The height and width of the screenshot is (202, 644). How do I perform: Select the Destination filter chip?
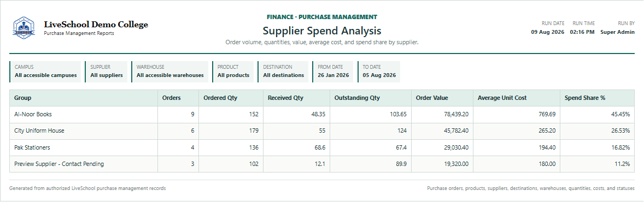pos(283,72)
